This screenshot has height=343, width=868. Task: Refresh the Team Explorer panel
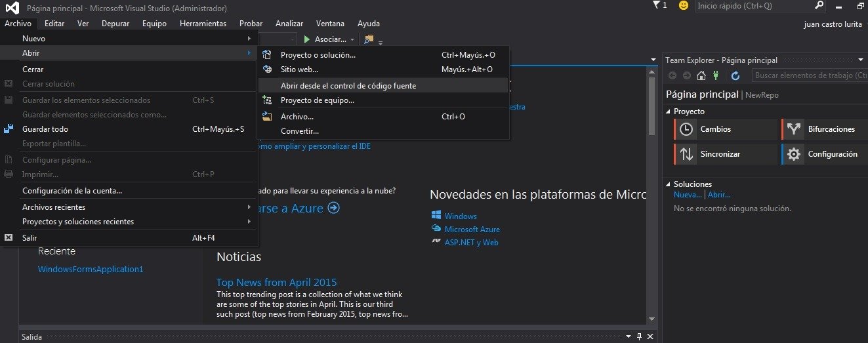point(735,75)
